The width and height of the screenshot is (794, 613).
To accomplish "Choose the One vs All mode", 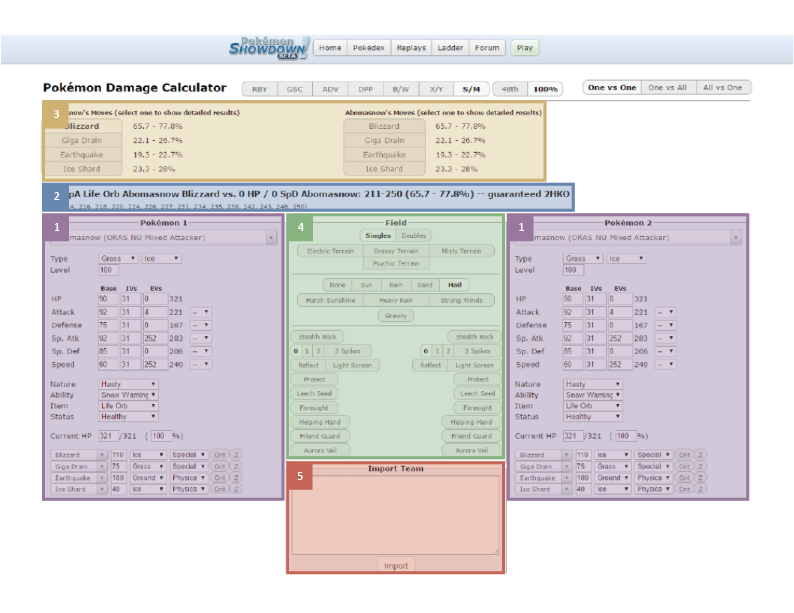I will [668, 88].
